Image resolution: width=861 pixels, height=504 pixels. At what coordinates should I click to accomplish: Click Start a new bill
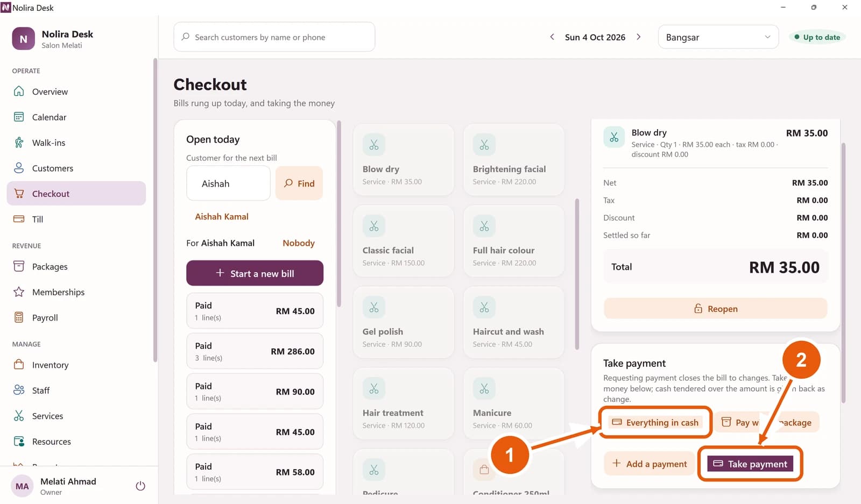pyautogui.click(x=255, y=273)
